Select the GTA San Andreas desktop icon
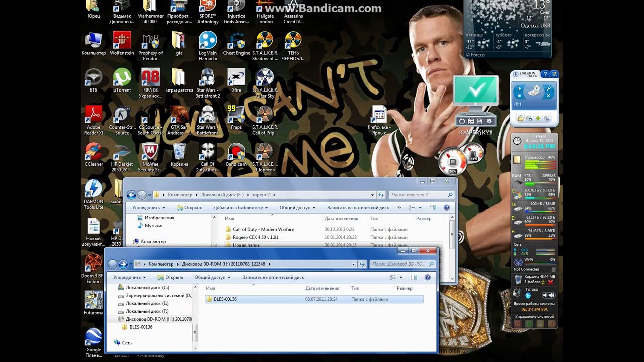Screen dimensions: 644x362 [x=179, y=121]
